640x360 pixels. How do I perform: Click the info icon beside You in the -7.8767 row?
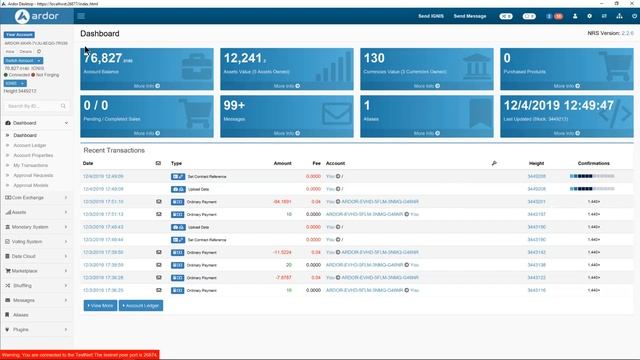pos(338,278)
